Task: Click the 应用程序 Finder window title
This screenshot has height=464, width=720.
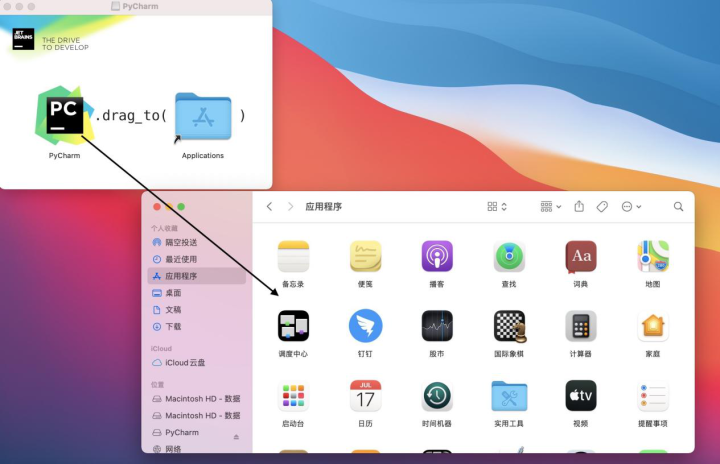Action: click(324, 207)
